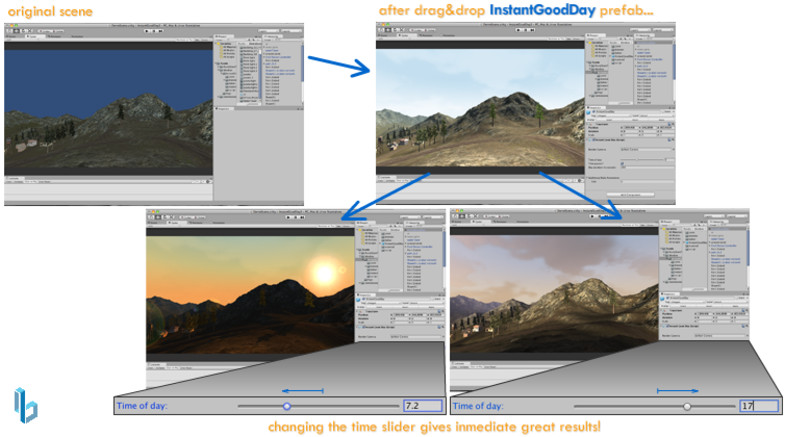The image size is (785, 437).
Task: Select Move tool in original scene window
Action: click(16, 31)
